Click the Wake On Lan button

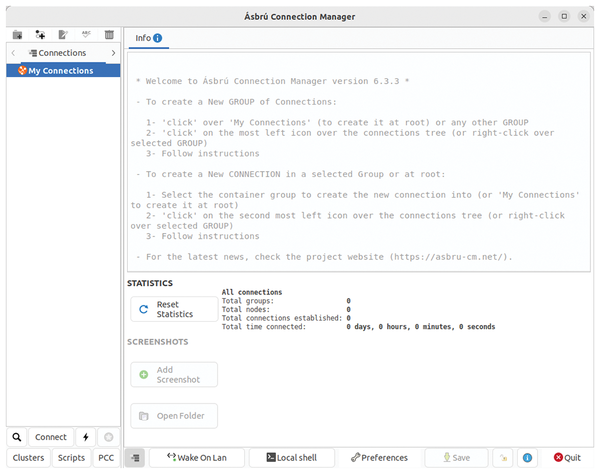[197, 458]
